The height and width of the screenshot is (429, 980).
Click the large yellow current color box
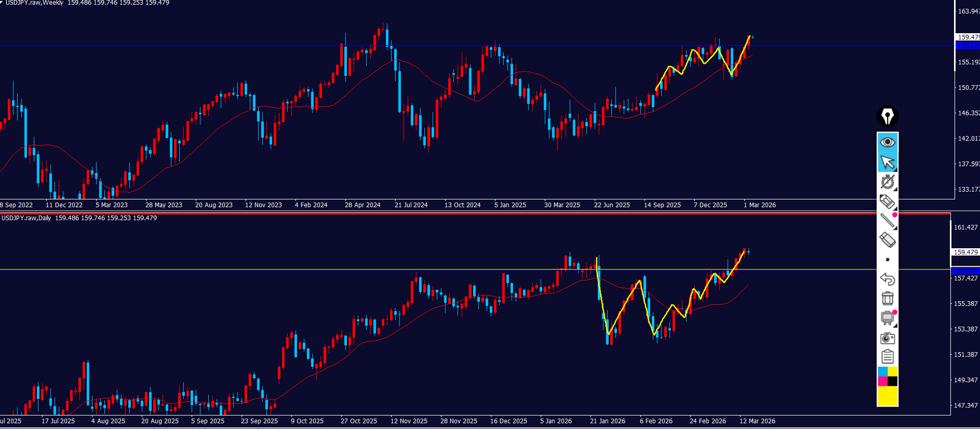pyautogui.click(x=888, y=396)
